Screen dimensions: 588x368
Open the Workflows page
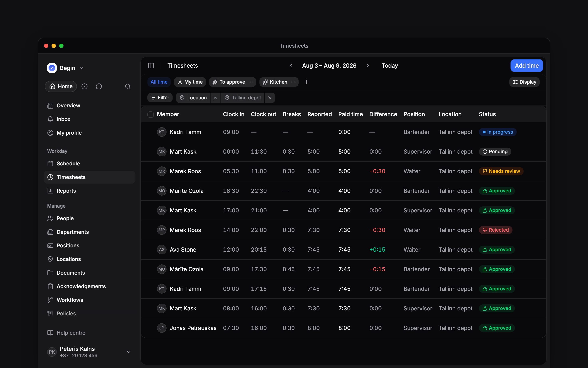89,300
